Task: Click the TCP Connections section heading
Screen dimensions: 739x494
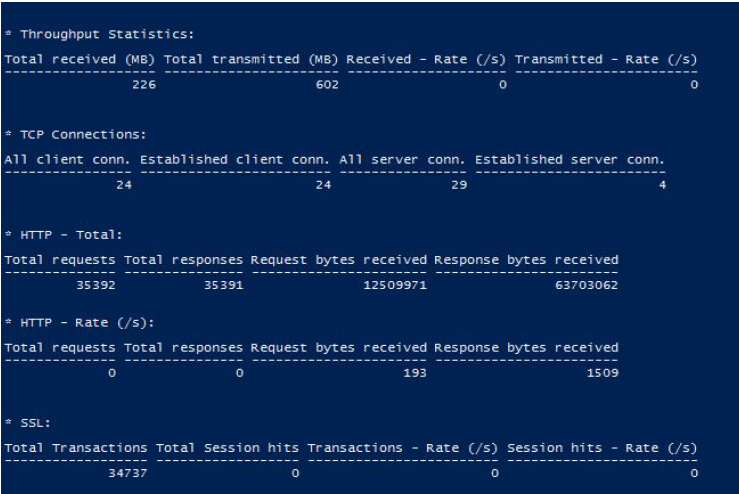Action: 83,135
